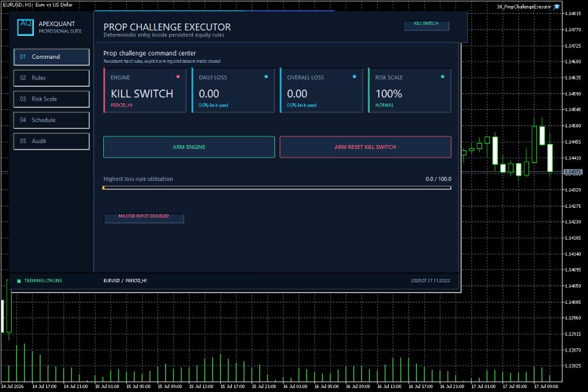Click the current price label on price axis
Viewport: 588px width, 392px height.
click(x=574, y=172)
